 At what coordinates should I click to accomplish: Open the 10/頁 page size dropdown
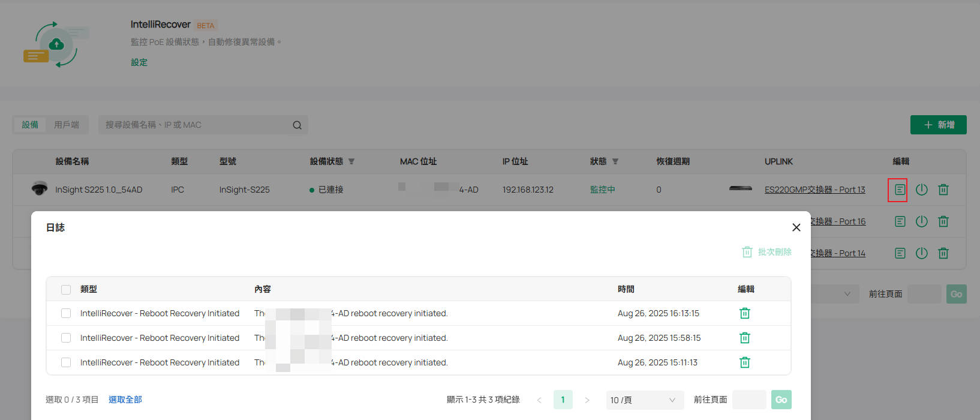tap(644, 400)
